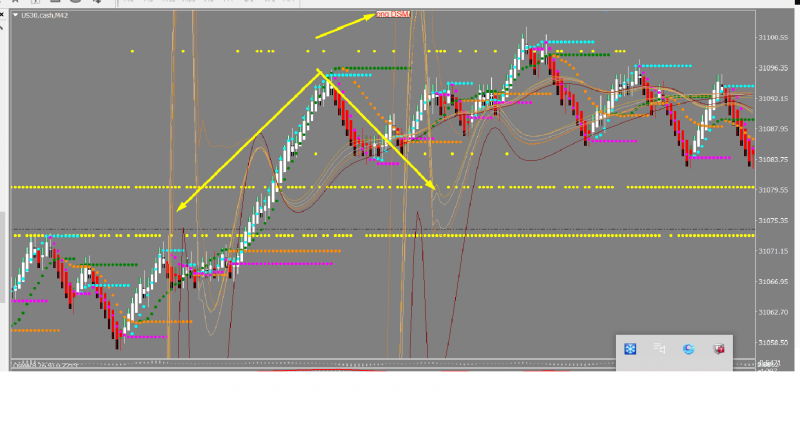Image resolution: width=800 pixels, height=432 pixels.
Task: Open the red shield tray icon
Action: click(x=718, y=349)
